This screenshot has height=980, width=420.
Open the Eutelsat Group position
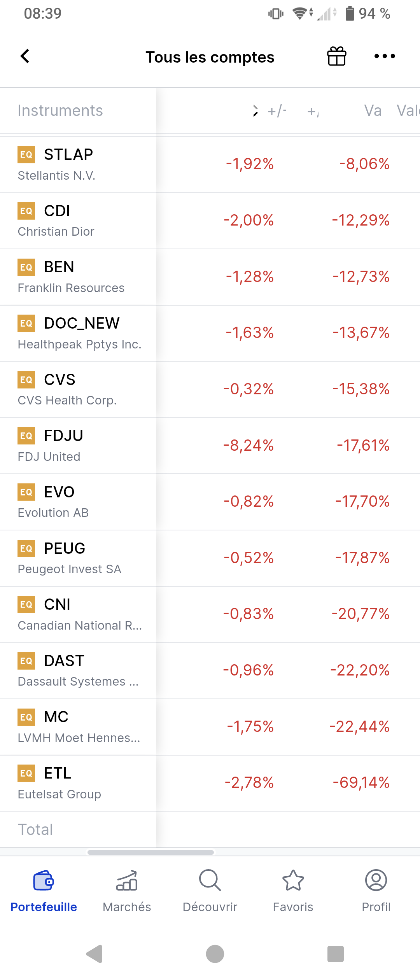78,783
